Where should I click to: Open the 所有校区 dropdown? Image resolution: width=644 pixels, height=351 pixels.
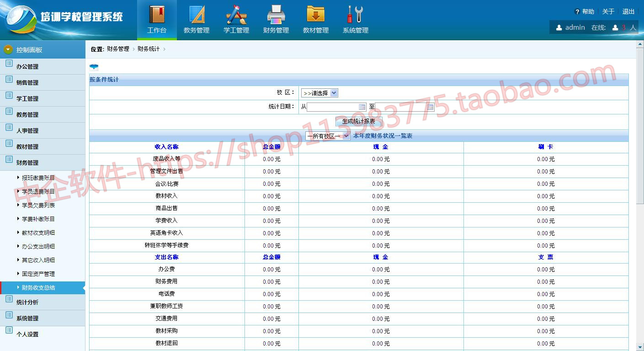point(327,136)
